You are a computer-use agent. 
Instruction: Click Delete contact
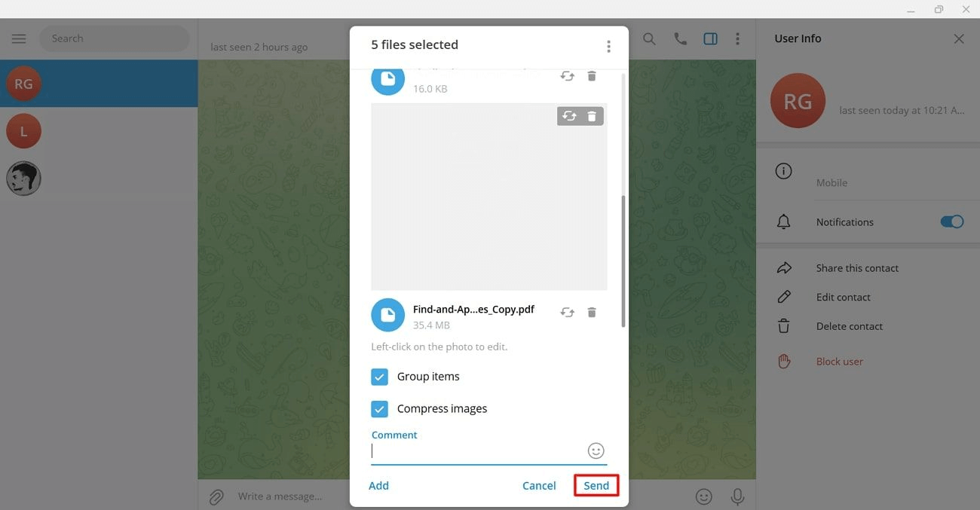(x=849, y=327)
